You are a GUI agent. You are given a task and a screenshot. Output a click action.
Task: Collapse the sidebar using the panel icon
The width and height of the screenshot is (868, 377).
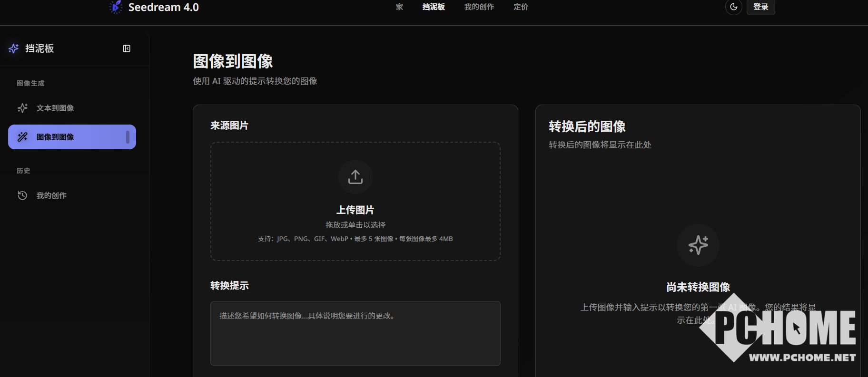(127, 48)
